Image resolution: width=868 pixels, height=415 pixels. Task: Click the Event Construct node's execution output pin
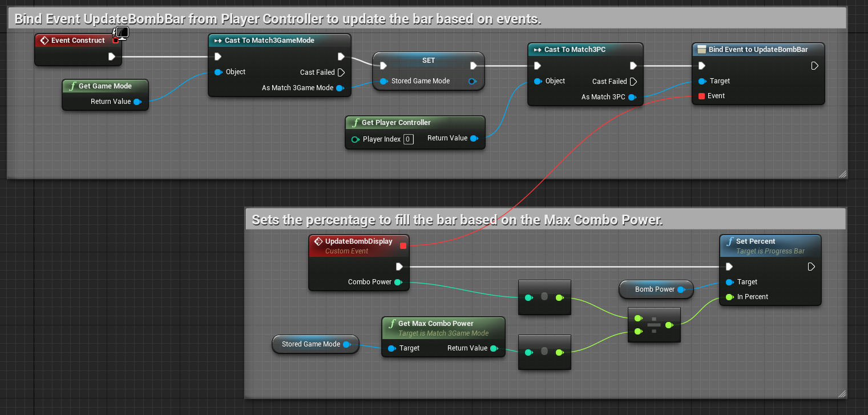112,57
